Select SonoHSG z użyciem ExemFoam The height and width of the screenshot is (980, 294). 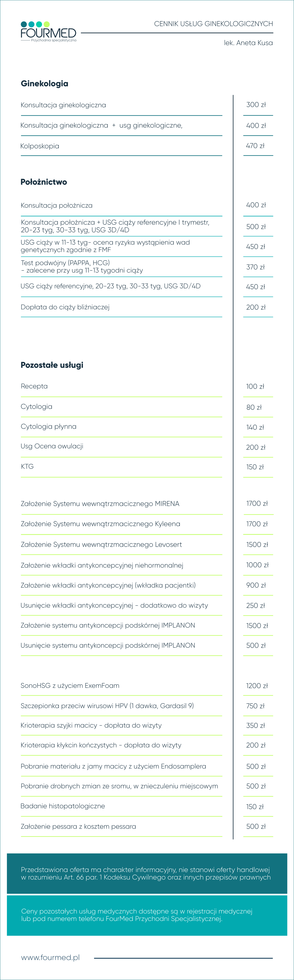(x=70, y=685)
